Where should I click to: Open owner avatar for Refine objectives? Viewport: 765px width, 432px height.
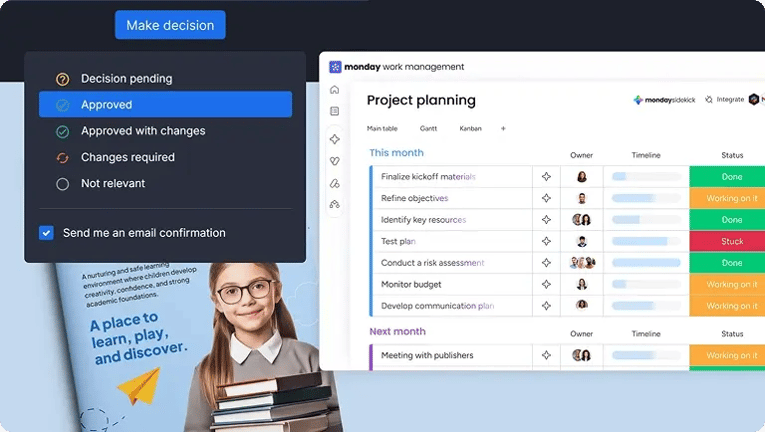[582, 198]
